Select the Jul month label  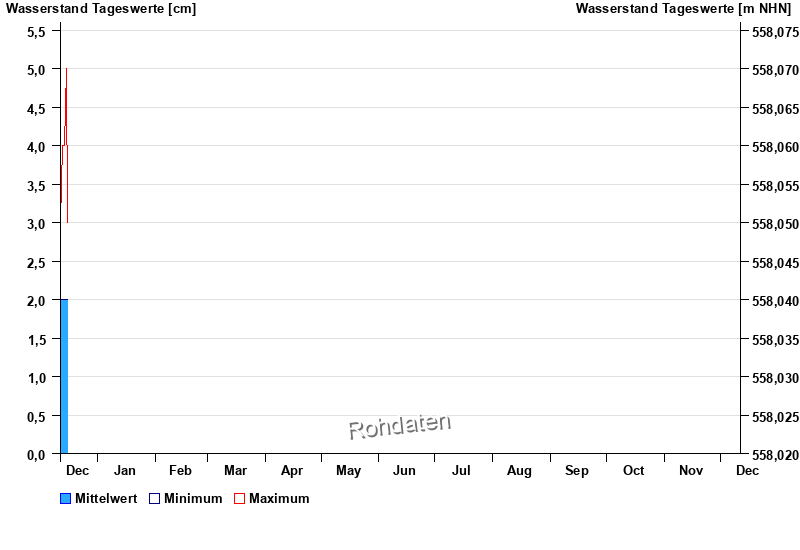tap(461, 470)
